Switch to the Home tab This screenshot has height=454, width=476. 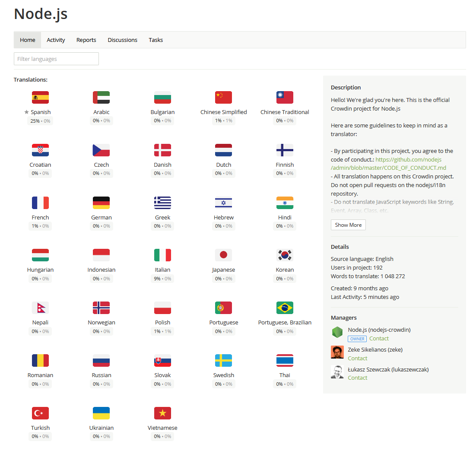[x=28, y=40]
